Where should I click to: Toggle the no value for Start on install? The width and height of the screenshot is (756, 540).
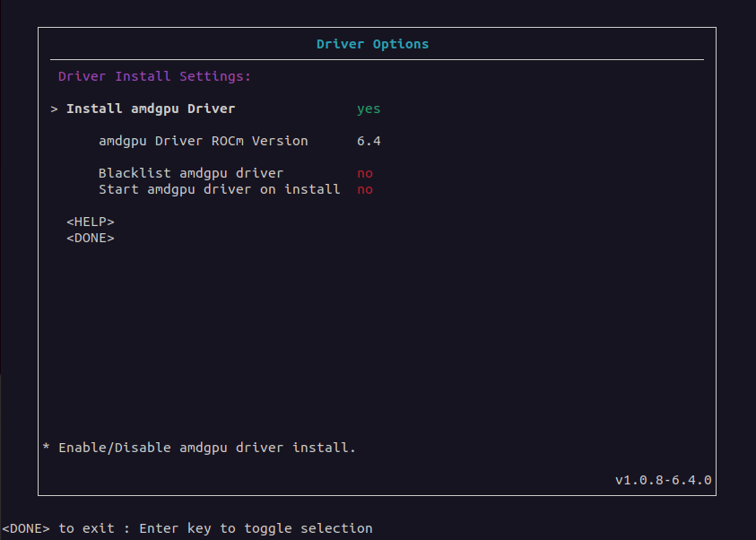coord(364,189)
